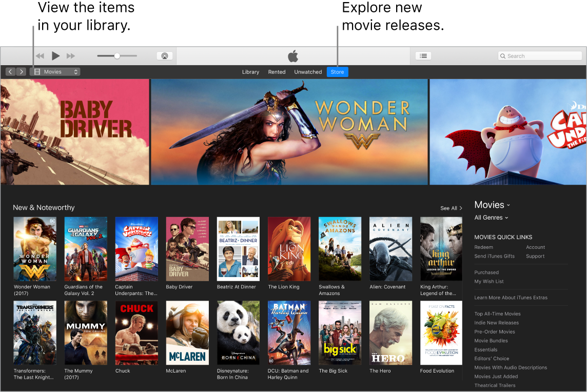The height and width of the screenshot is (392, 587).
Task: Switch to the Library tab
Action: coord(250,72)
